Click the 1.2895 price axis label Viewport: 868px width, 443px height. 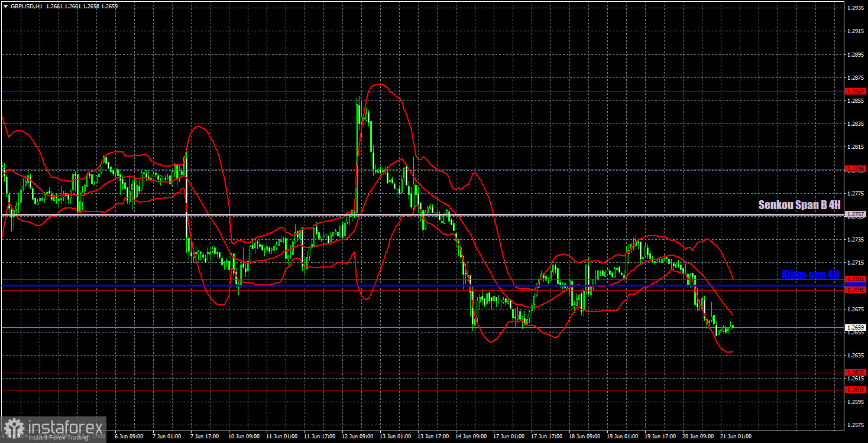click(856, 55)
